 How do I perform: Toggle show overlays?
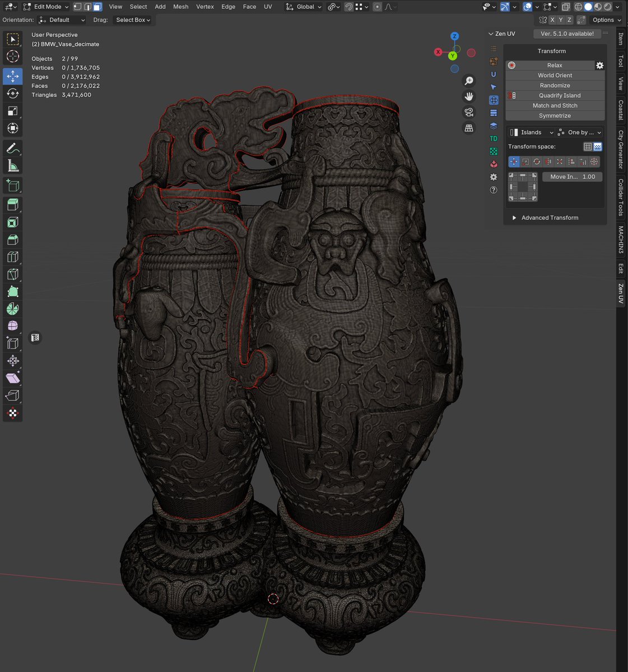tap(527, 7)
